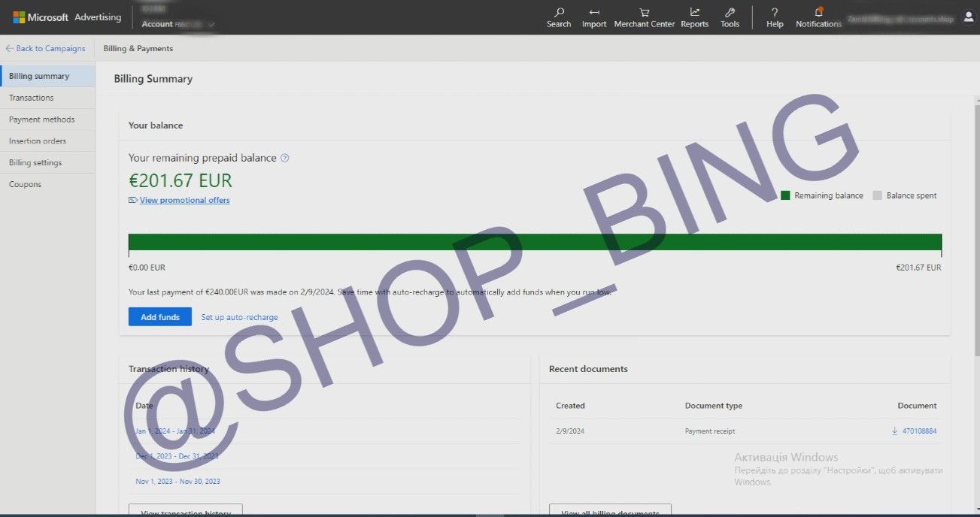This screenshot has height=517, width=980.
Task: Click the prepaid balance info icon
Action: click(284, 158)
